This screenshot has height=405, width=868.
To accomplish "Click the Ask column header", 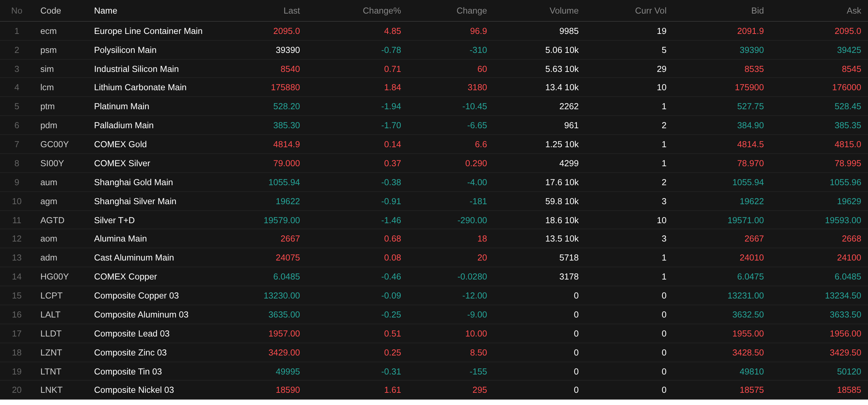I will click(x=853, y=11).
